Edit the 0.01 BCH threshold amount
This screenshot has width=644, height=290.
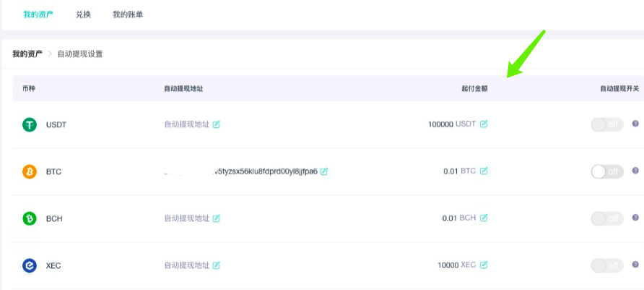tap(484, 218)
